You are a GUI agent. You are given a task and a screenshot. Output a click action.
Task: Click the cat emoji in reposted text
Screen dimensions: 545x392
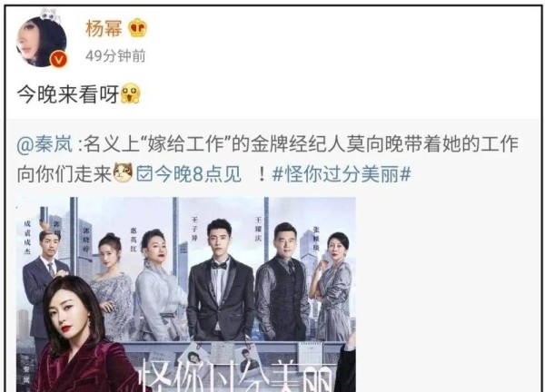click(x=123, y=172)
